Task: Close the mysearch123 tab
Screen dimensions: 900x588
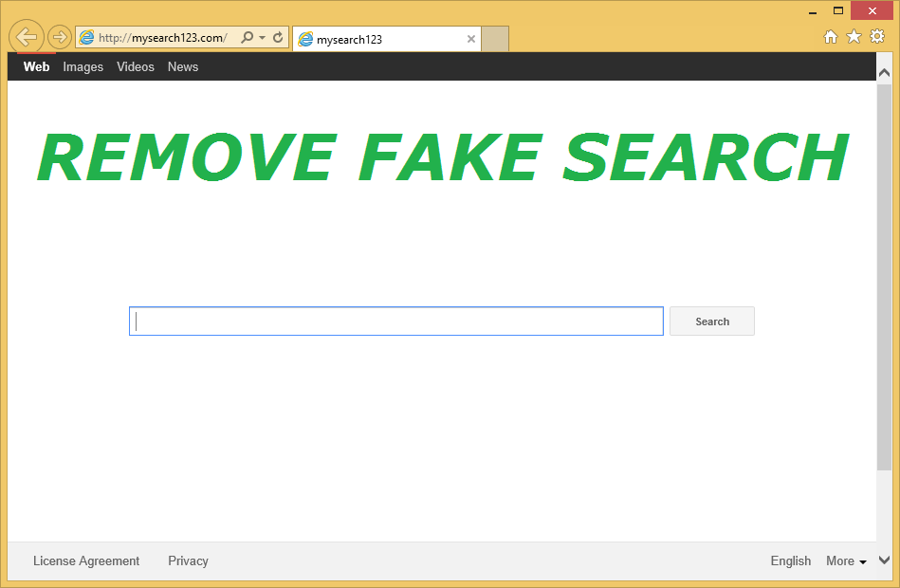Action: [471, 39]
